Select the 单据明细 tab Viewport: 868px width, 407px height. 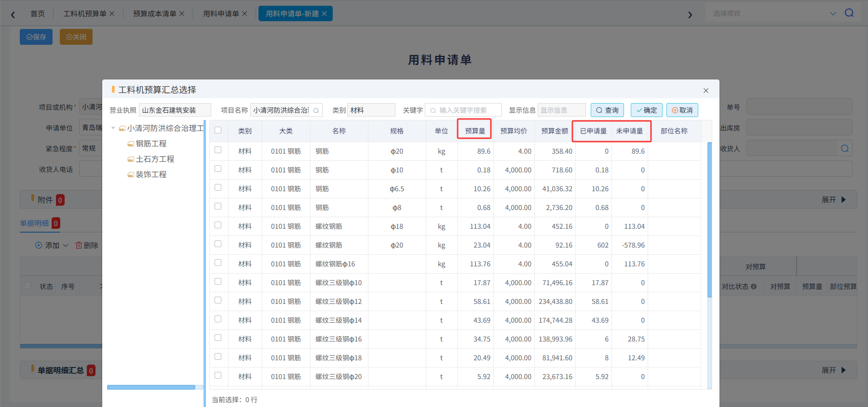coord(34,223)
